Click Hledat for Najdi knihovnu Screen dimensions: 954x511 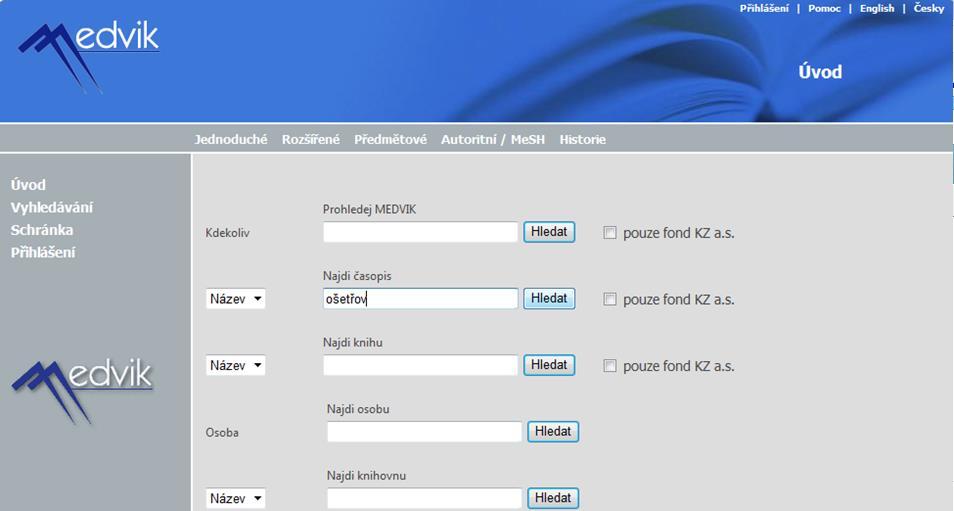pos(552,498)
